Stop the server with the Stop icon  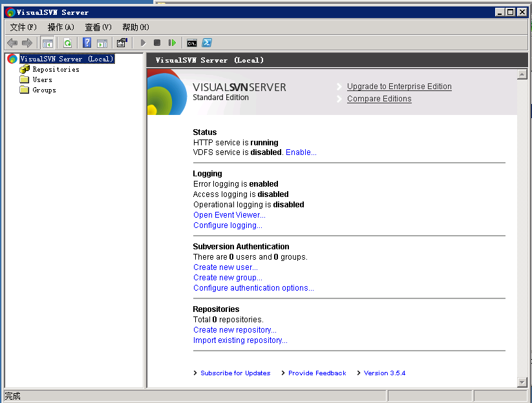pyautogui.click(x=157, y=43)
